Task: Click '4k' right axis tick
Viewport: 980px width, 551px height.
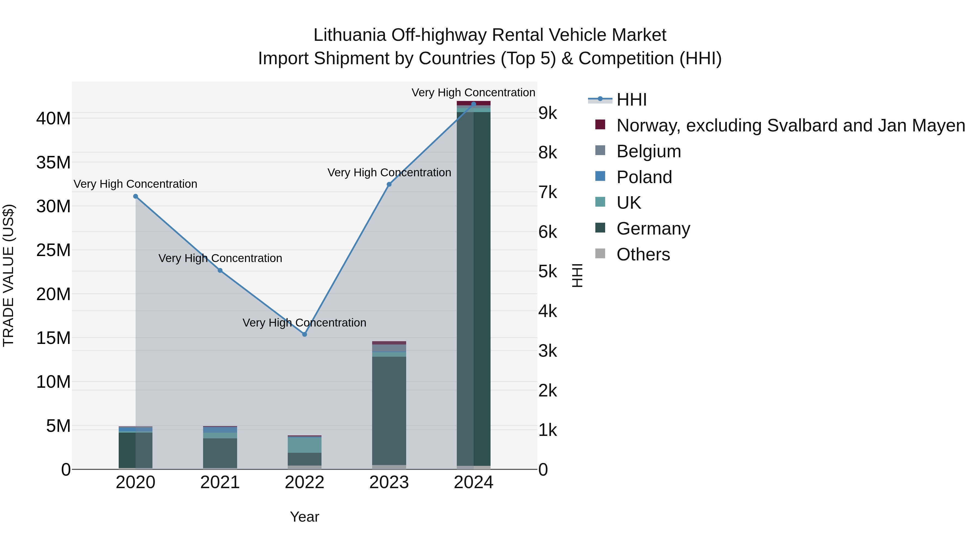Action: click(x=548, y=311)
